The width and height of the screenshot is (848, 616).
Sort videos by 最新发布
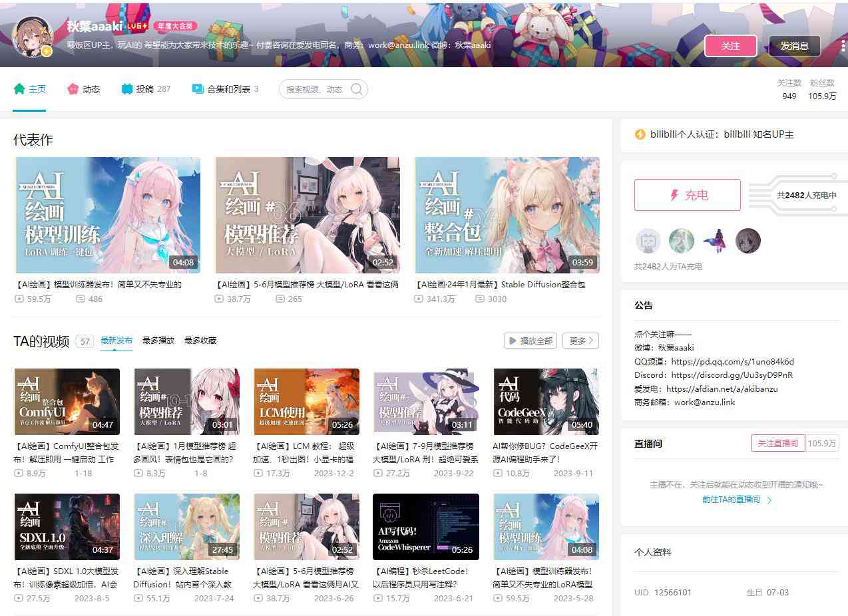pos(116,341)
